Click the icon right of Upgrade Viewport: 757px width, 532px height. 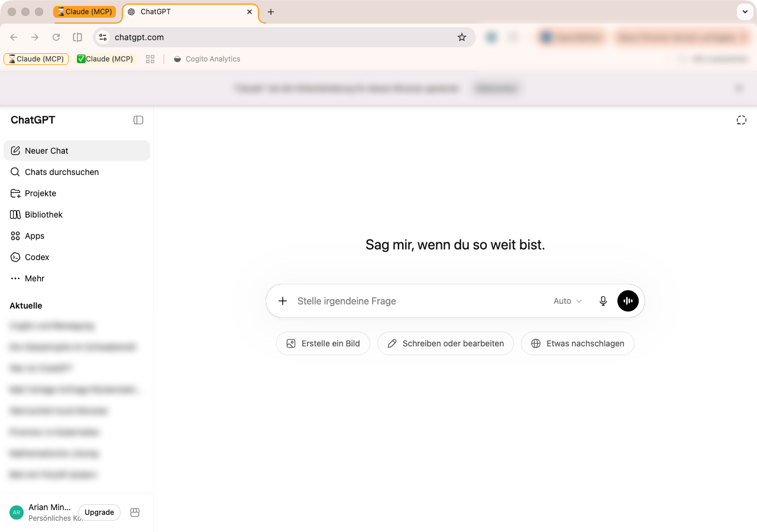[135, 512]
